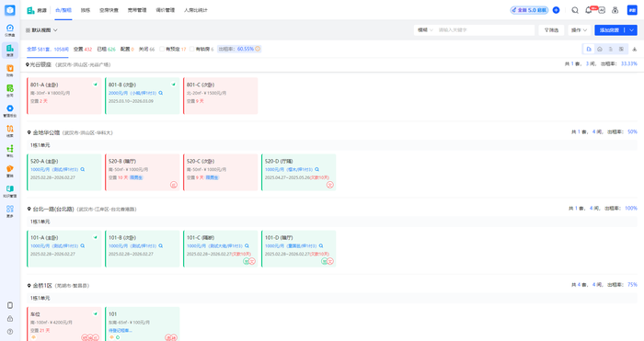Switch to the list view icon
Image resolution: width=644 pixels, height=341 pixels.
pos(610,49)
